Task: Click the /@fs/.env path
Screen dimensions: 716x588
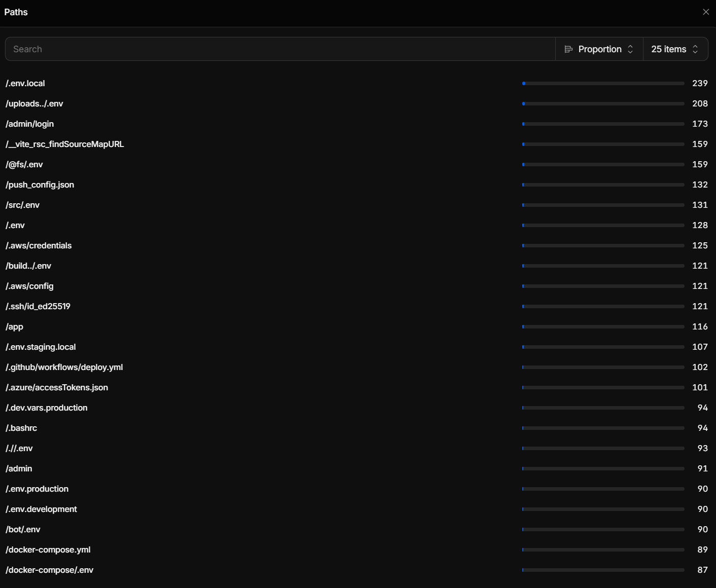Action: coord(24,164)
